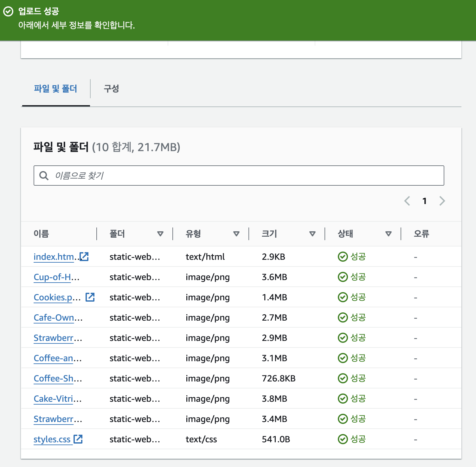The image size is (476, 467).
Task: Click the next page chevron in pagination
Action: click(x=442, y=201)
